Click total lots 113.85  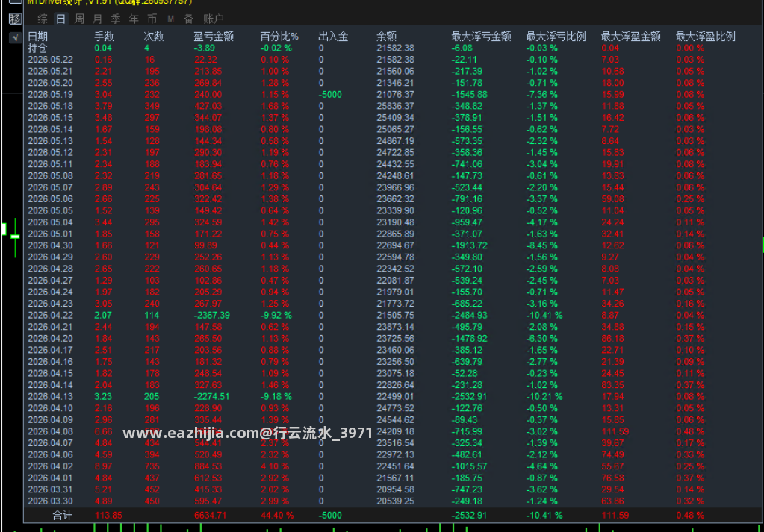click(x=108, y=516)
